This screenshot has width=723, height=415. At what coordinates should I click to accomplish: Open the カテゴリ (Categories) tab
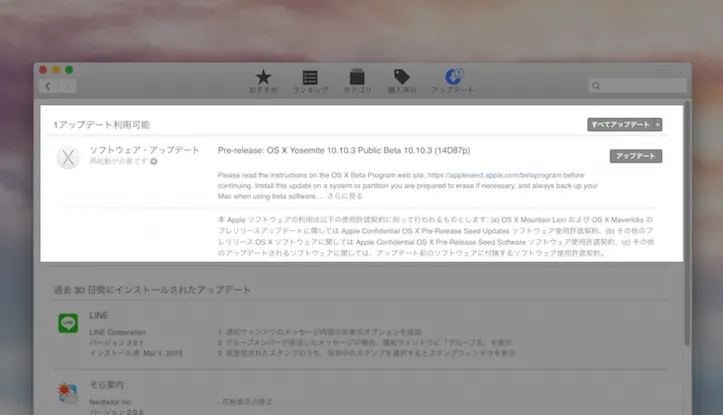click(357, 82)
